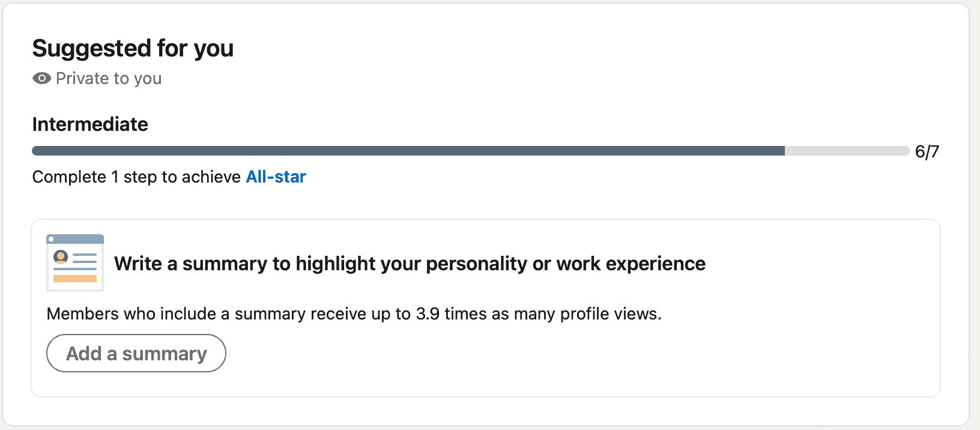Click inside the Add a summary button outline

click(136, 353)
